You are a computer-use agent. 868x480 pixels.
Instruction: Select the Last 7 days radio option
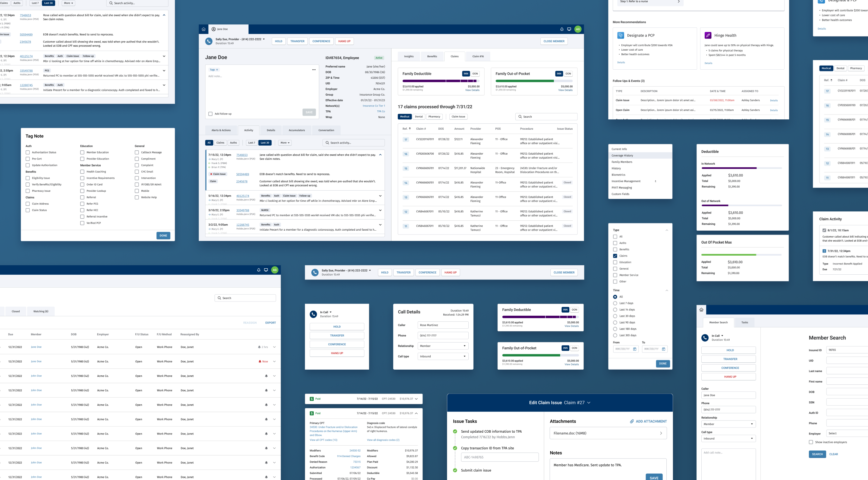(615, 303)
